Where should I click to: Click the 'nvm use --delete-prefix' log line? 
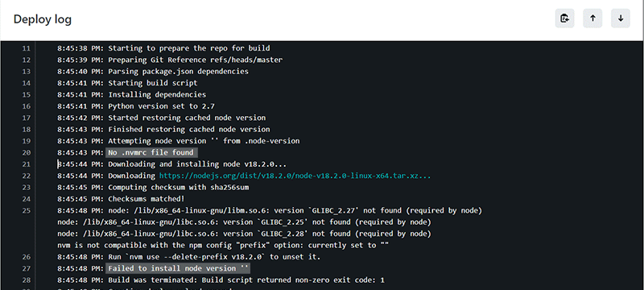189,257
